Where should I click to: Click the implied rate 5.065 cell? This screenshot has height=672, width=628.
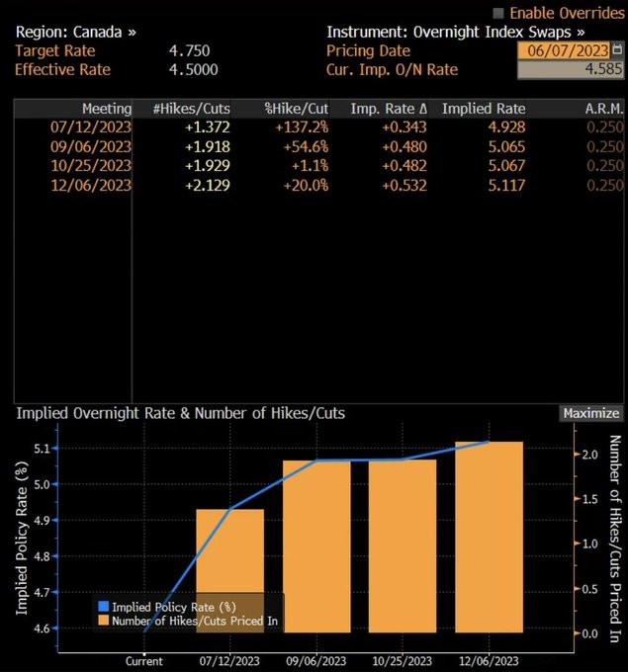(x=506, y=146)
